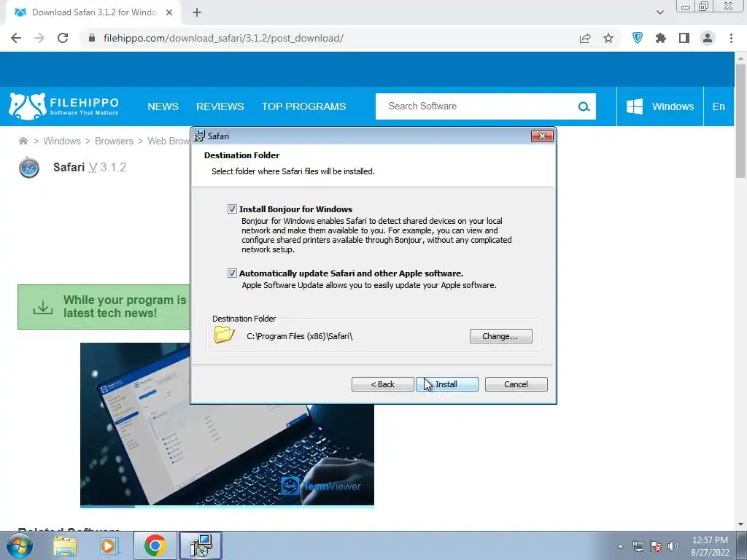Open the NEWS menu

[163, 106]
